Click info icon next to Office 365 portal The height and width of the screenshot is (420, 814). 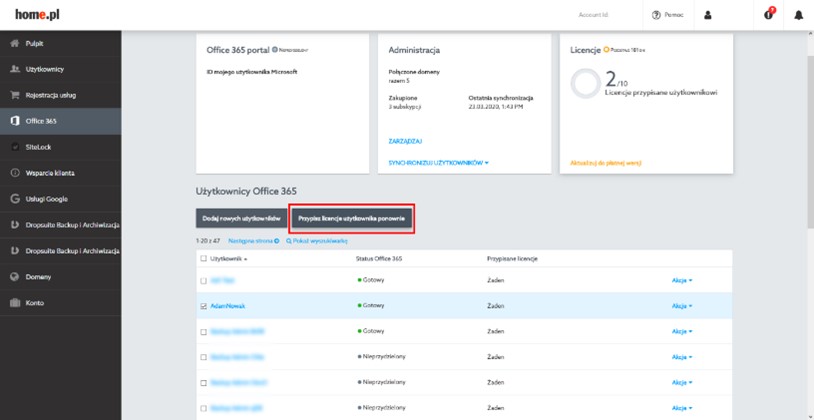point(275,50)
